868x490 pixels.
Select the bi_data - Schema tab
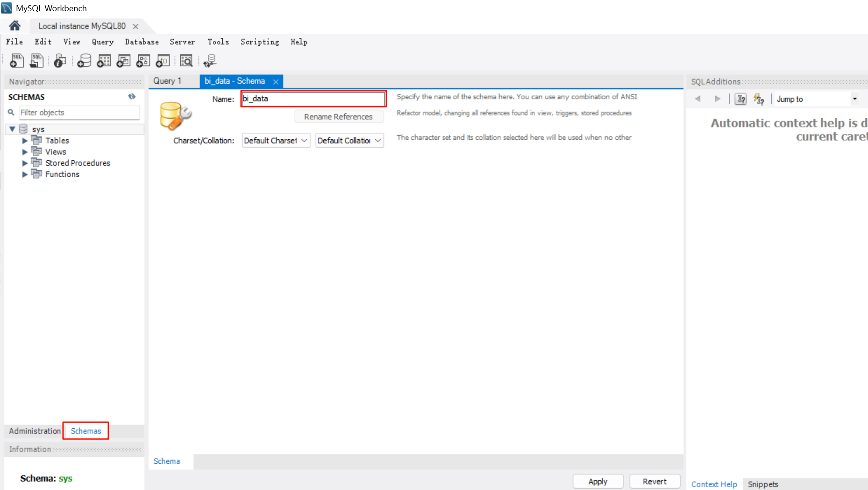tap(235, 81)
